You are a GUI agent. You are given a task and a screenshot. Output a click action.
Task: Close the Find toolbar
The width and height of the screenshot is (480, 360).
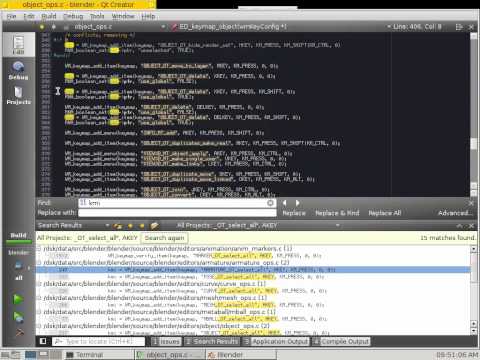coord(471,203)
